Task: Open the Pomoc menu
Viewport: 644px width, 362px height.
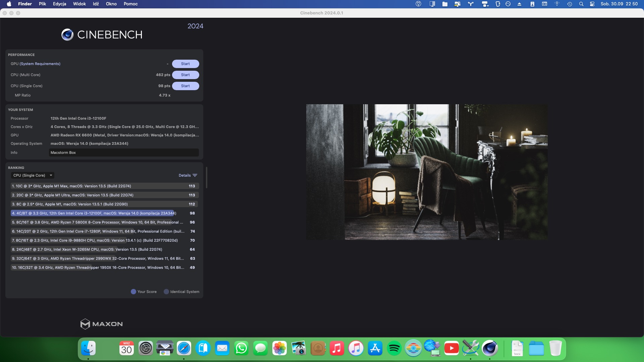Action: (130, 4)
